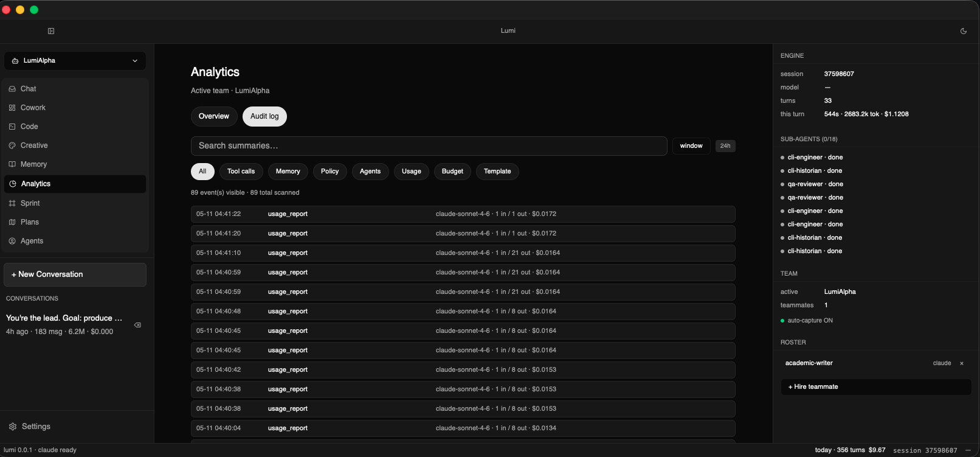The height and width of the screenshot is (457, 980).
Task: Click the SUB-AGENTS (0/18) heading
Action: pyautogui.click(x=809, y=139)
